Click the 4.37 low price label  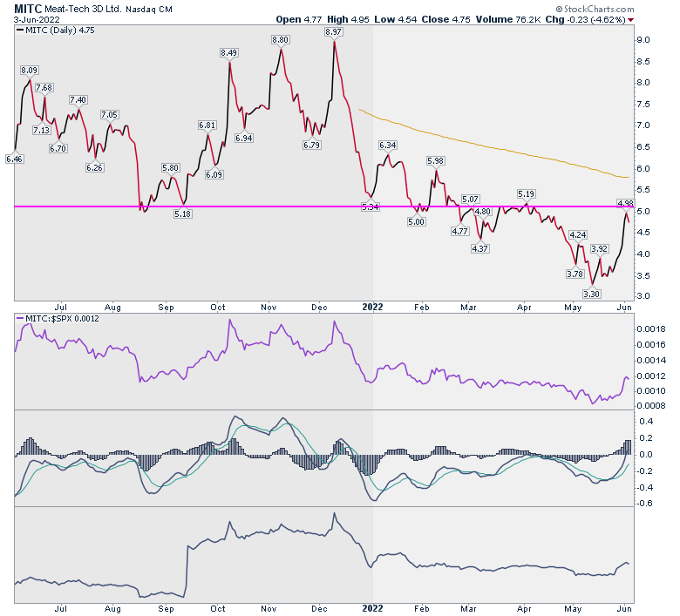(479, 249)
